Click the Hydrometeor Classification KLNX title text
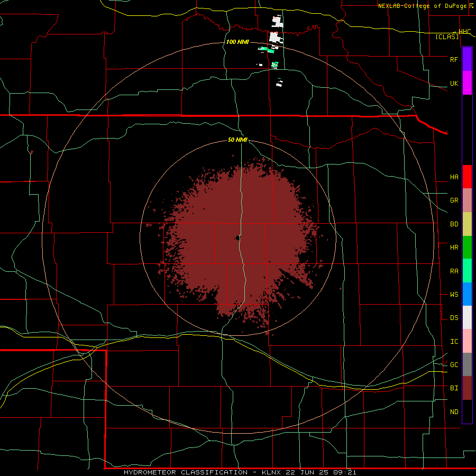The image size is (476, 476). click(x=240, y=472)
